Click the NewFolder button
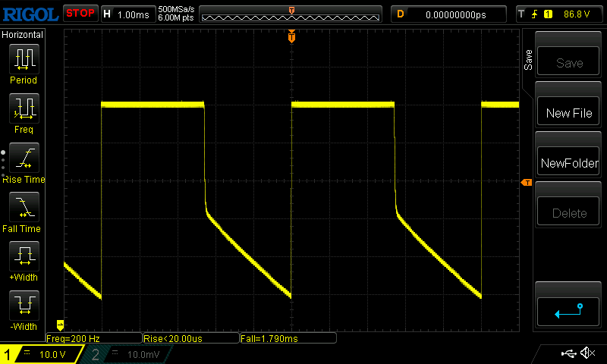 (568, 162)
